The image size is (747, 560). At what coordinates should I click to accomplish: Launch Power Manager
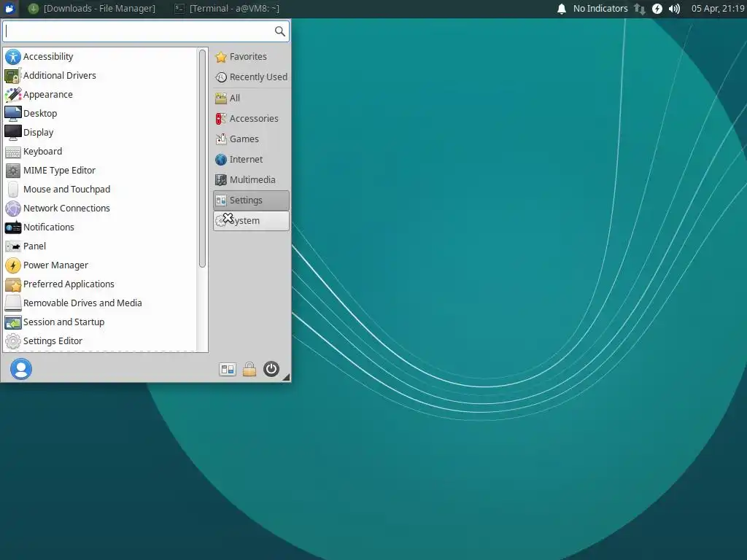100,265
